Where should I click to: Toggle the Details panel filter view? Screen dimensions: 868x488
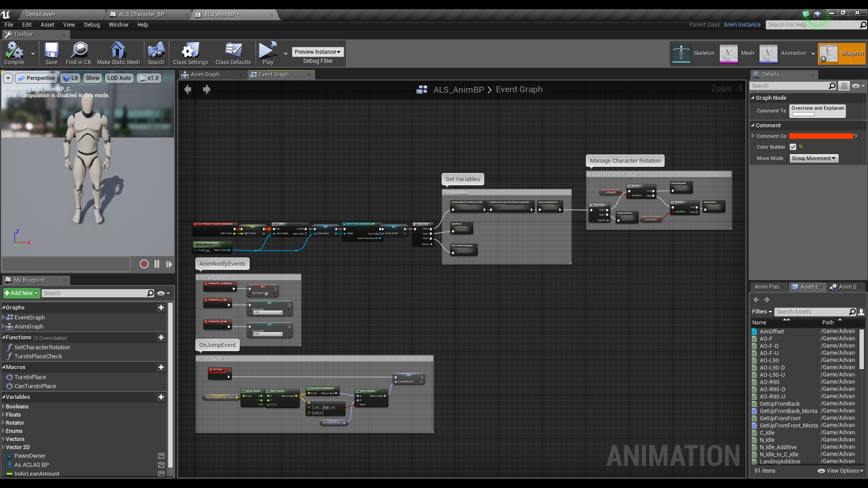[x=844, y=85]
